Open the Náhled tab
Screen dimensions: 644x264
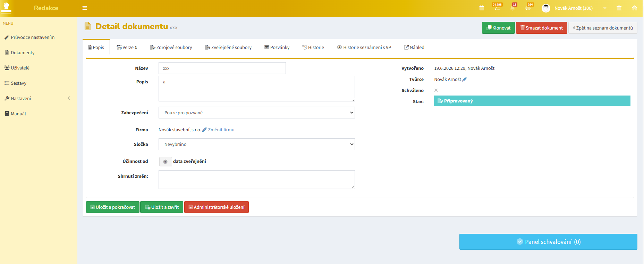414,47
